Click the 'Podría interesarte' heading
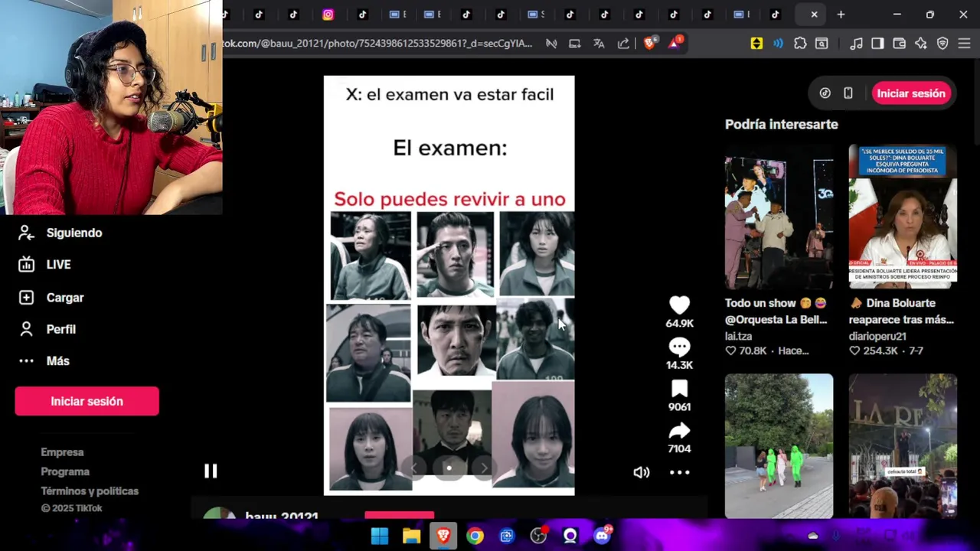Image resolution: width=980 pixels, height=551 pixels. click(x=782, y=124)
